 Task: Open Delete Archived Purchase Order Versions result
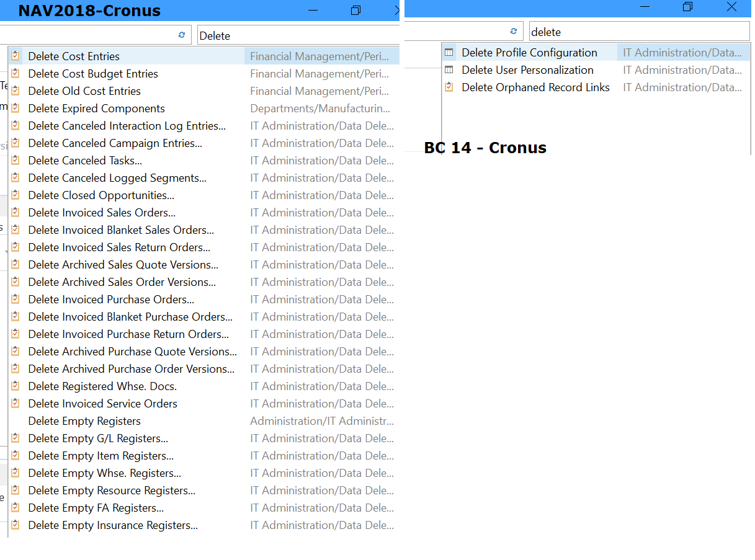pyautogui.click(x=203, y=368)
